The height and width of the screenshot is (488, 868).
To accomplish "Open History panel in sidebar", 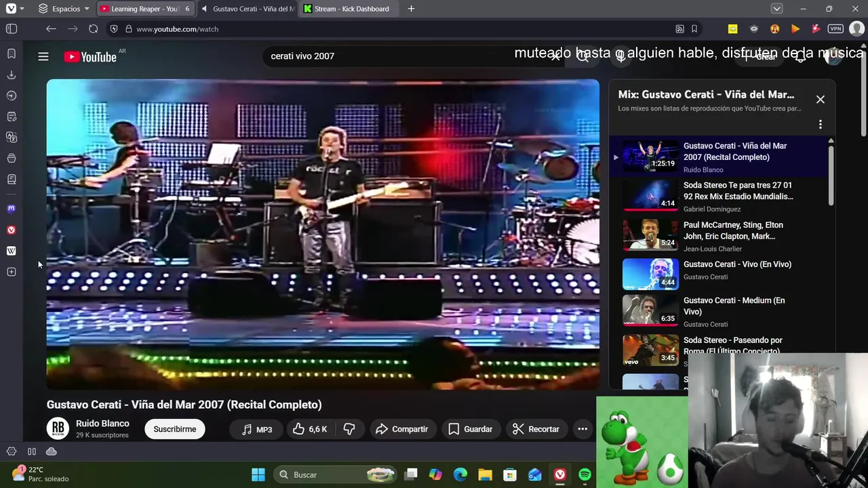I will tap(12, 96).
